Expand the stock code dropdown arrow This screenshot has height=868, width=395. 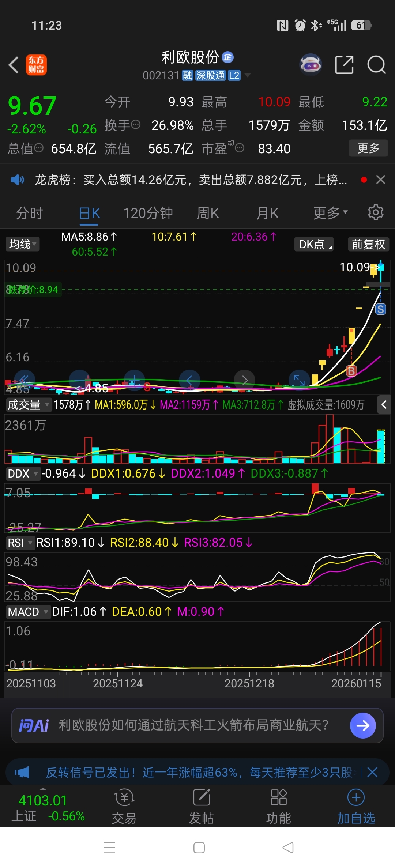pos(248,75)
